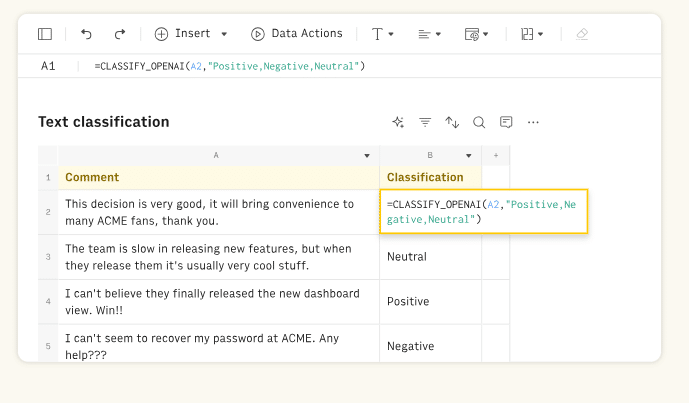The height and width of the screenshot is (403, 689).
Task: Open the text formatting dropdown
Action: coord(382,34)
